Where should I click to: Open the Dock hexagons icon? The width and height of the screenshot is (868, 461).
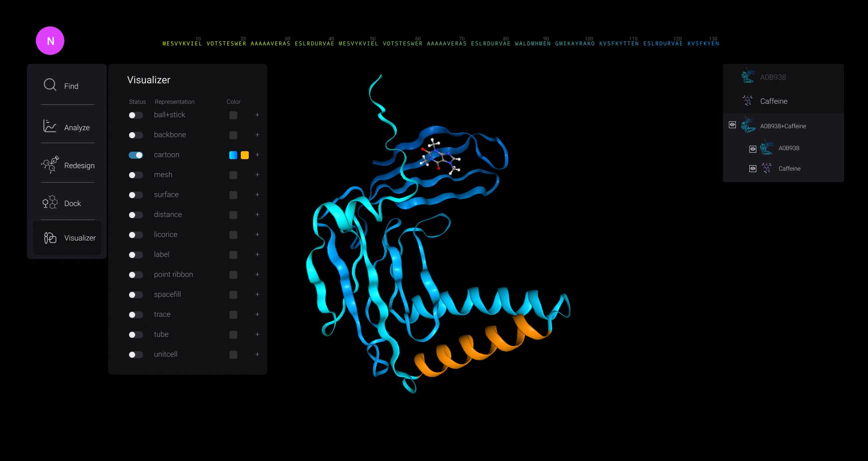[x=50, y=203]
